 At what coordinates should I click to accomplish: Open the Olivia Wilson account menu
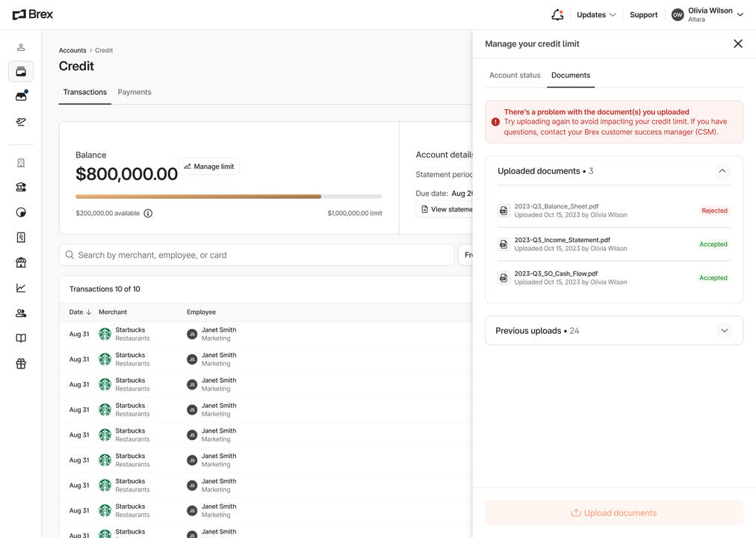click(x=707, y=15)
